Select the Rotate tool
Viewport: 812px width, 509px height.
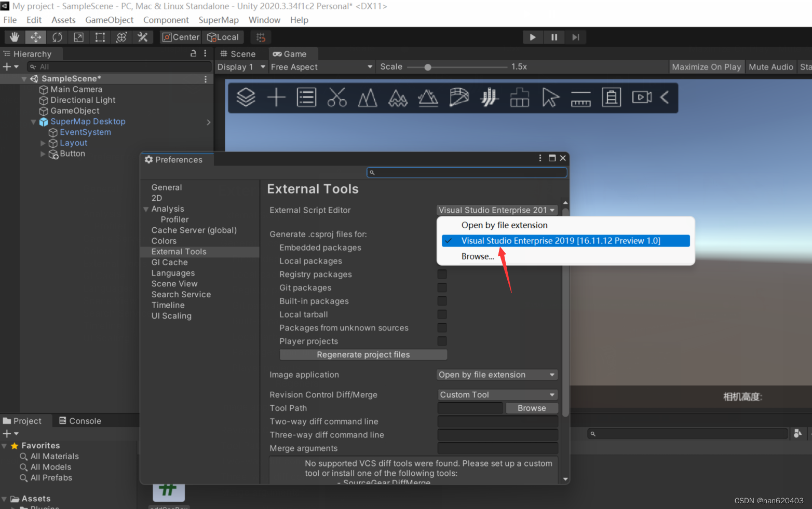[x=57, y=37]
